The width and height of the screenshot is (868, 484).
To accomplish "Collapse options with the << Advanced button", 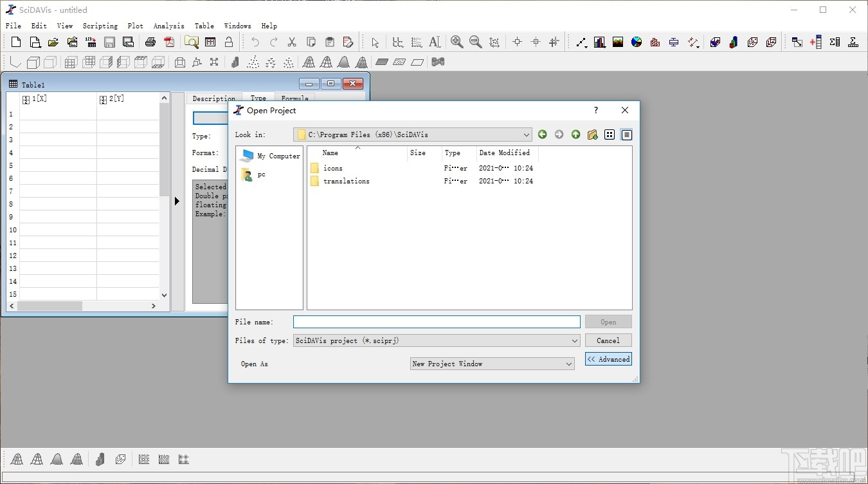I will point(608,359).
